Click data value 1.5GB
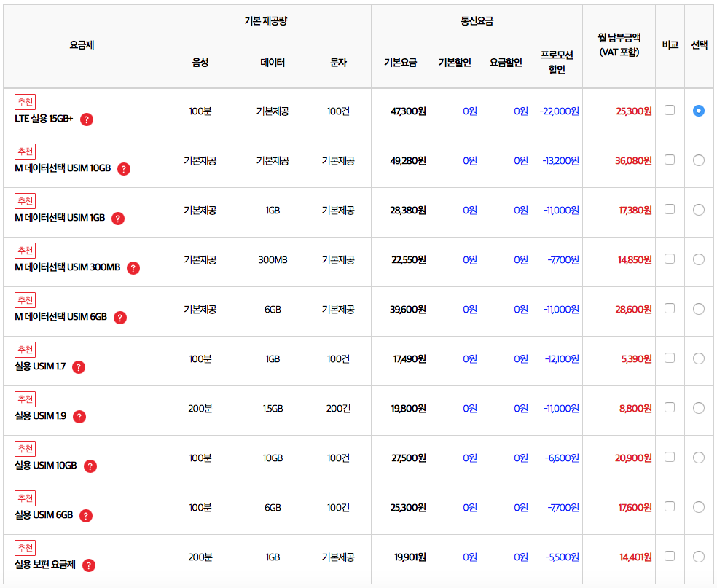Image resolution: width=717 pixels, height=588 pixels. coord(273,408)
